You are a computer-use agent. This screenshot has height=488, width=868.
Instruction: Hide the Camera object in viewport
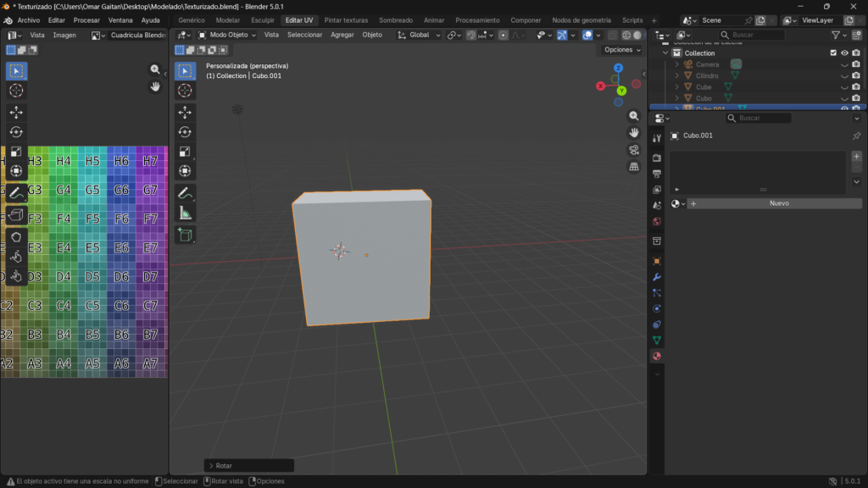[x=844, y=64]
